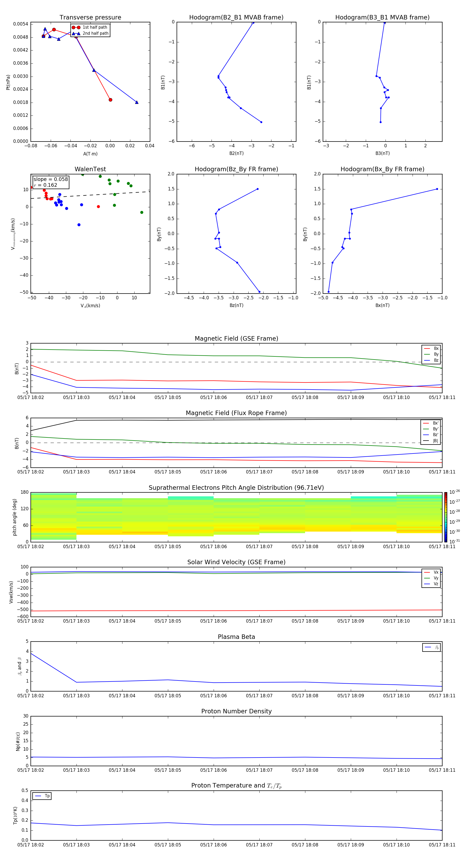The width and height of the screenshot is (473, 868).
Task: Select the "1st half path" legend entry
Action: coord(90,27)
